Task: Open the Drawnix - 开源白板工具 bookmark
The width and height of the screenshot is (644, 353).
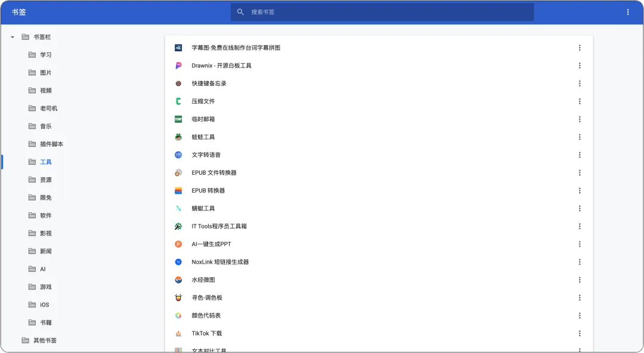Action: [221, 66]
